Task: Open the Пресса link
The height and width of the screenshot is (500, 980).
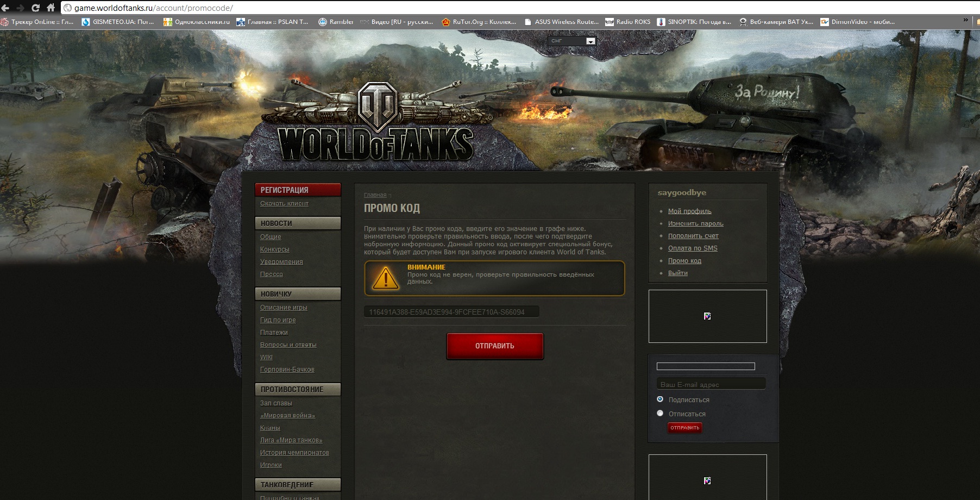Action: [x=272, y=274]
